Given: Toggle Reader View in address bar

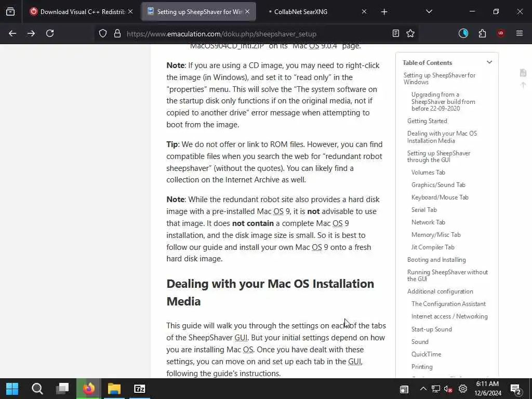Looking at the screenshot, I should 395,33.
